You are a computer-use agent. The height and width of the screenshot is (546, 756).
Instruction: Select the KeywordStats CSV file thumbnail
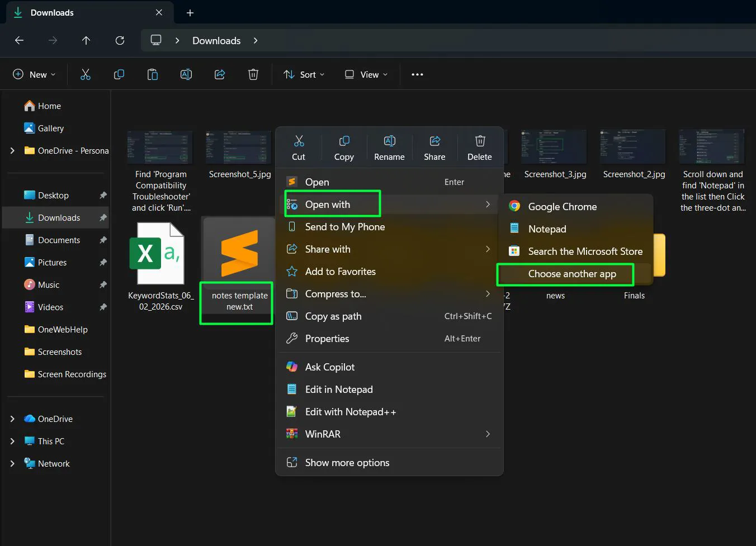pyautogui.click(x=158, y=253)
